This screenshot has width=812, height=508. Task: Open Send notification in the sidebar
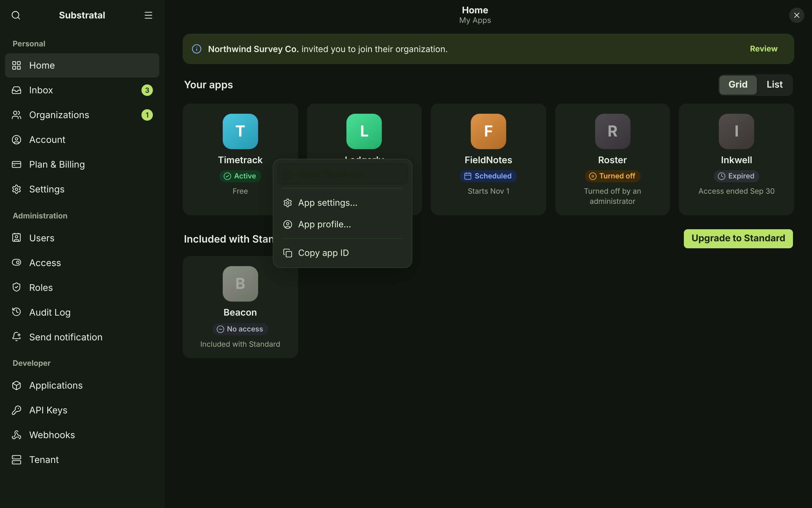pos(82,337)
